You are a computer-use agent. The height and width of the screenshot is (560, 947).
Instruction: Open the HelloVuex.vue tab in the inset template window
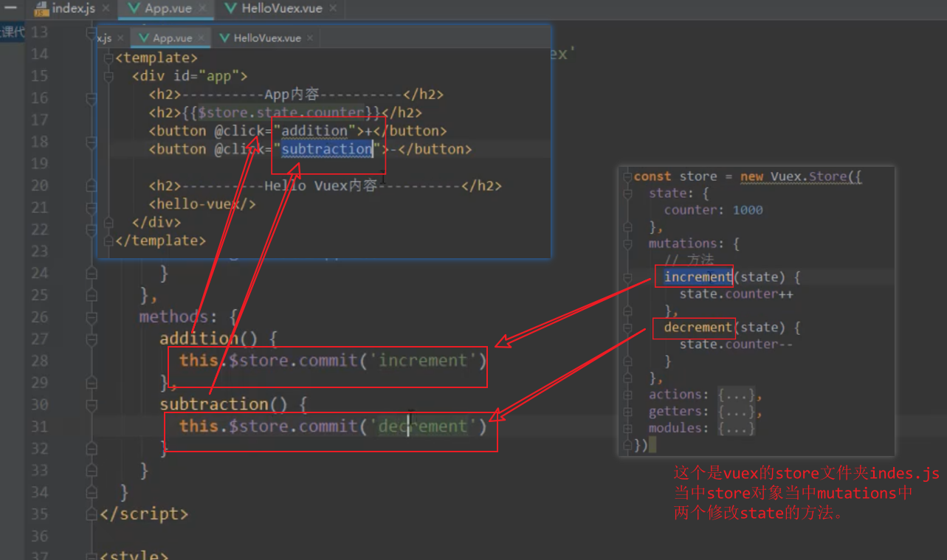click(267, 38)
